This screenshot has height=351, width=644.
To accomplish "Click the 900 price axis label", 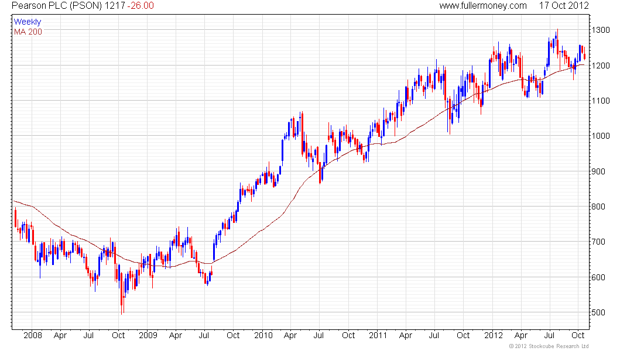I will tap(598, 171).
